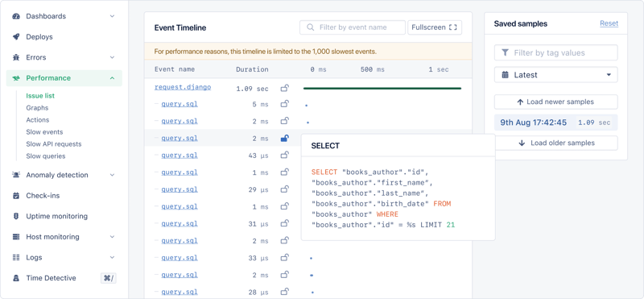Click the Time Detective keyboard shortcut badge

pyautogui.click(x=109, y=278)
